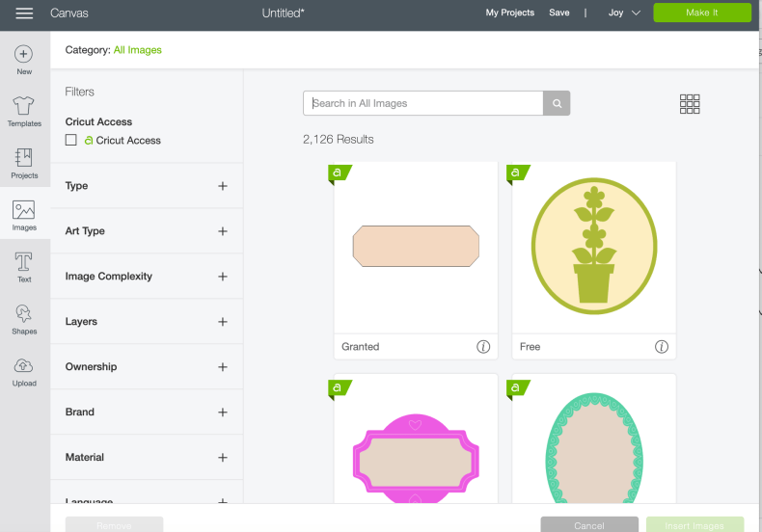
Task: Click the magnifying glass search button
Action: click(557, 103)
